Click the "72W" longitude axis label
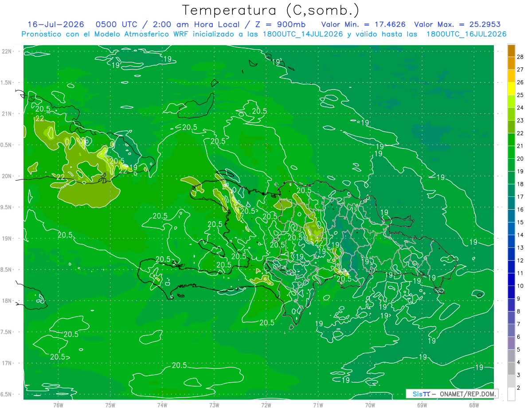The height and width of the screenshot is (411, 532). pyautogui.click(x=266, y=405)
